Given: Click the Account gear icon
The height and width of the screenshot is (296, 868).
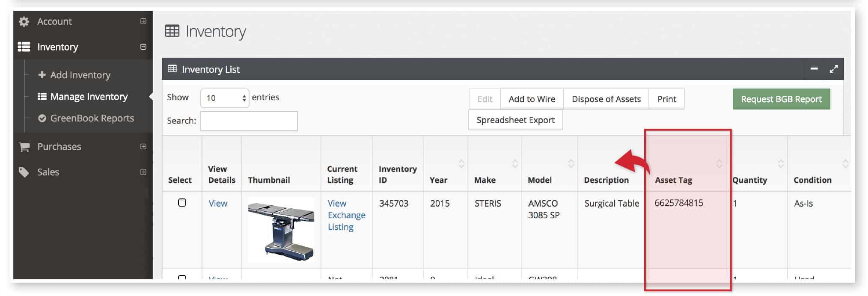Looking at the screenshot, I should [x=24, y=21].
